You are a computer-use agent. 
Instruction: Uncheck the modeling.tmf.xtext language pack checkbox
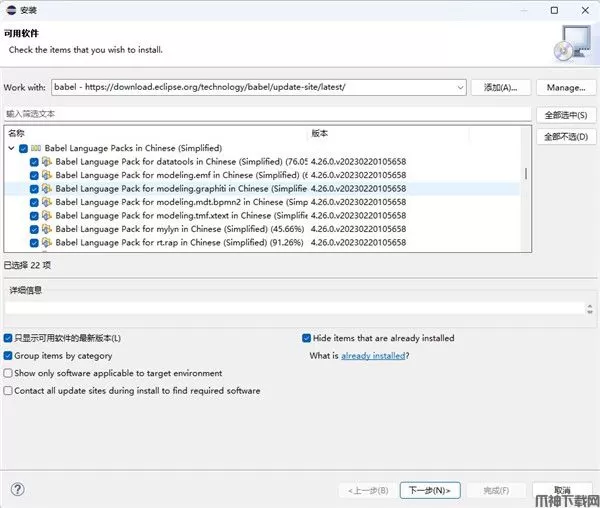point(34,216)
